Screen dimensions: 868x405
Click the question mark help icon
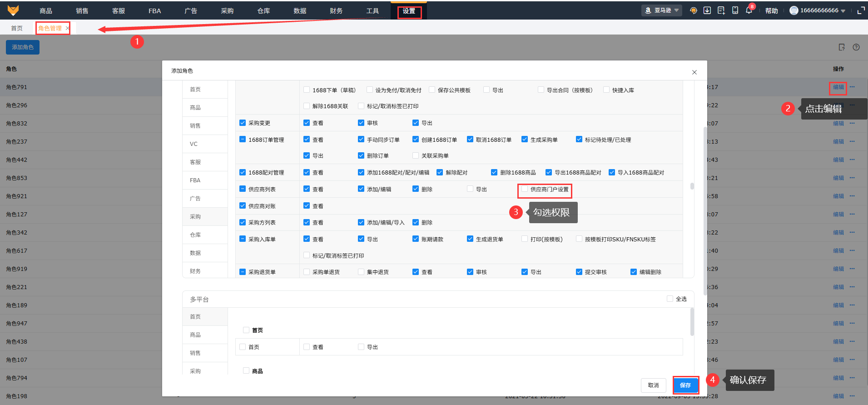[856, 47]
